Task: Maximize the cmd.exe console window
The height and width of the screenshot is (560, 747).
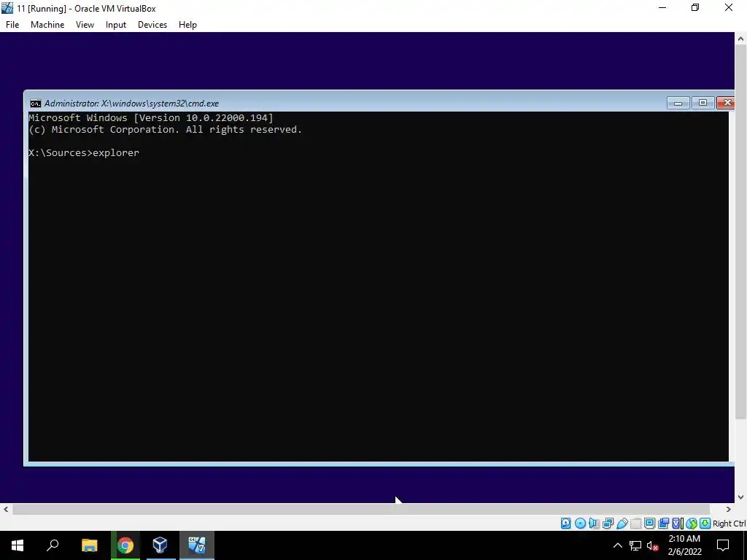Action: (703, 103)
